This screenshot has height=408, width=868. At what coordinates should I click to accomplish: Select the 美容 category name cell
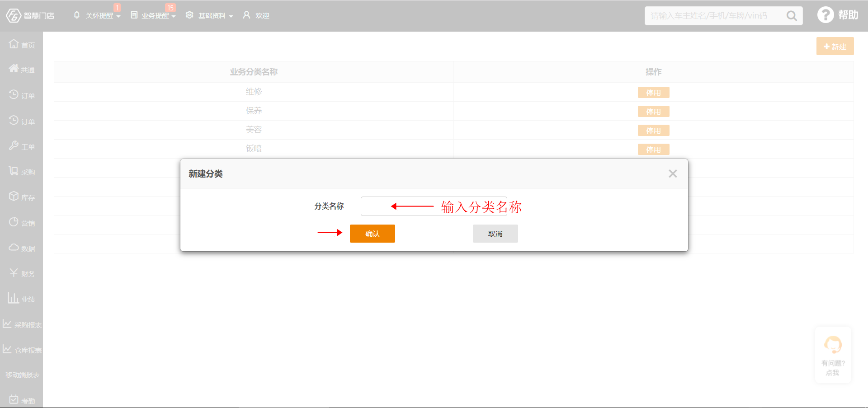pos(254,130)
